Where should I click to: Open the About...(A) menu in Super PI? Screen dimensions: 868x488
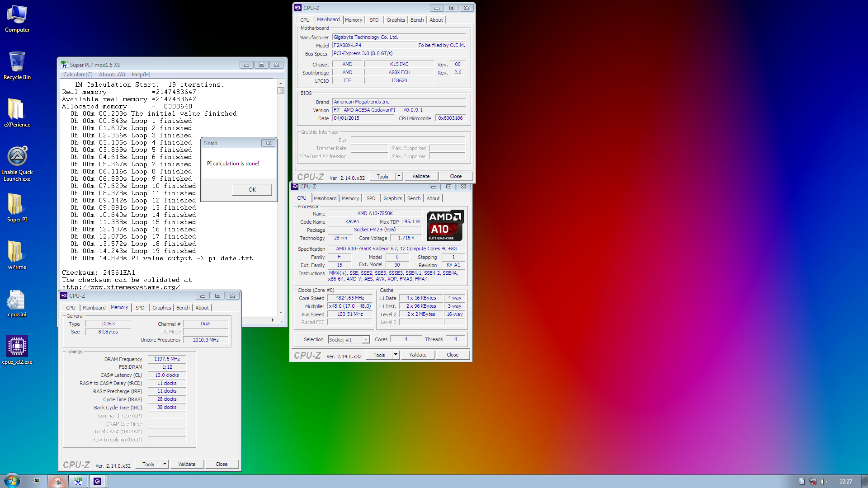112,75
